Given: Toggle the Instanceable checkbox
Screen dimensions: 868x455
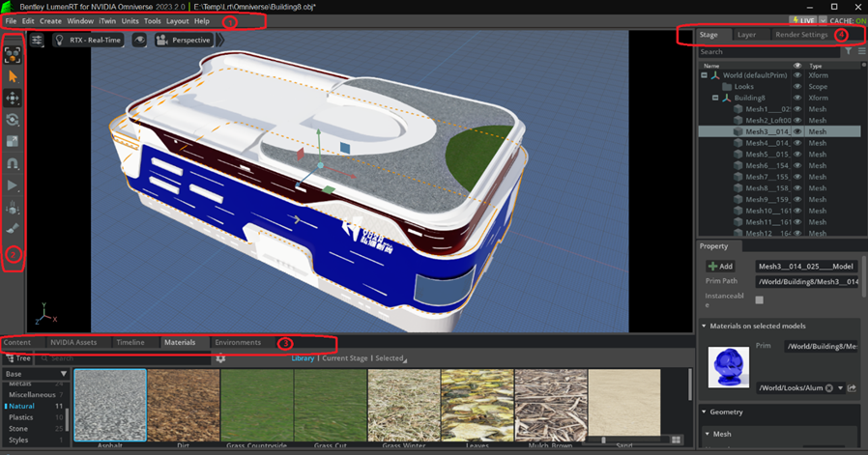Looking at the screenshot, I should [760, 300].
